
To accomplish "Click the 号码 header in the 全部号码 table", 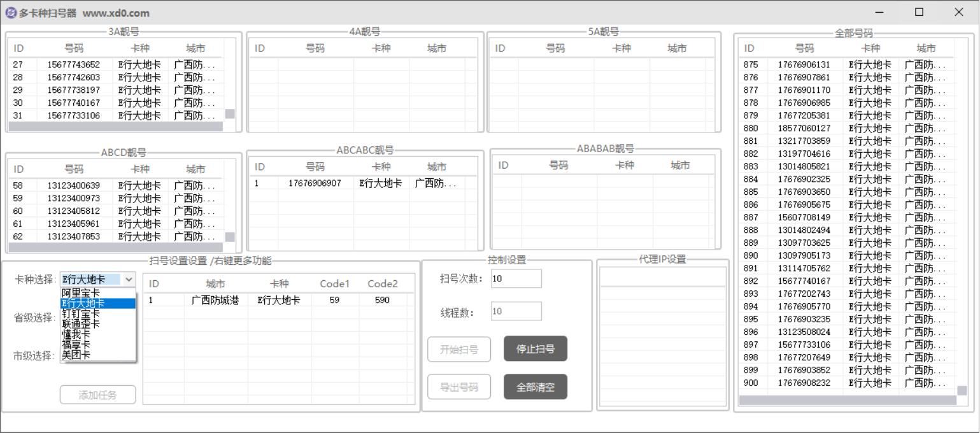I will click(804, 48).
